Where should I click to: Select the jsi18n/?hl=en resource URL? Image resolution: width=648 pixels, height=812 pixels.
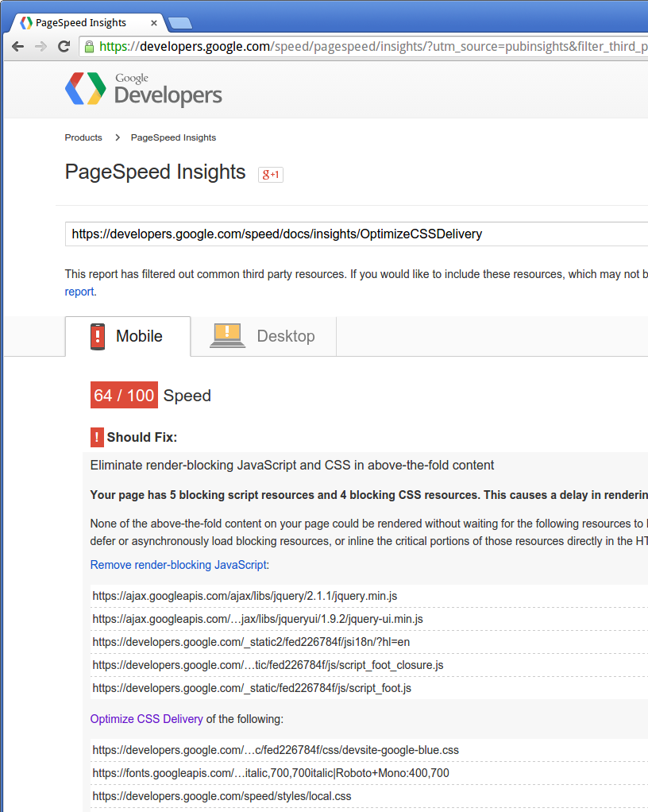coord(251,642)
